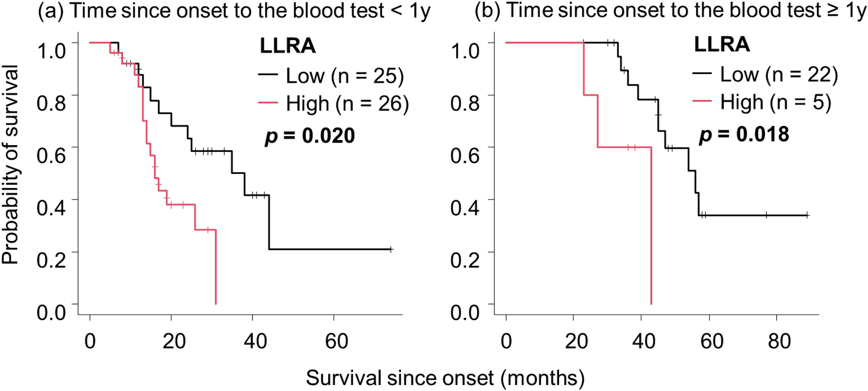Click the Probability of survival axis label
The height and width of the screenshot is (391, 868).
point(10,165)
